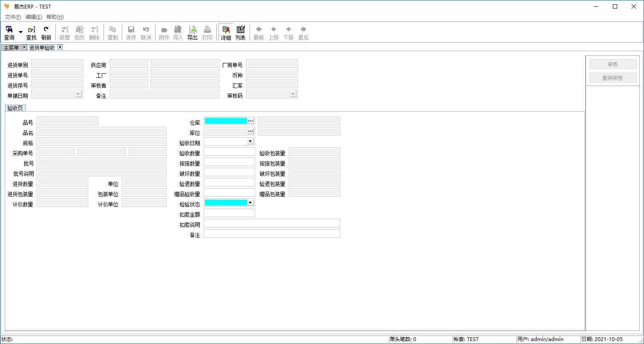Screen dimensions: 644x344
Task: Click the 扣款说明 text field
Action: pos(272,223)
